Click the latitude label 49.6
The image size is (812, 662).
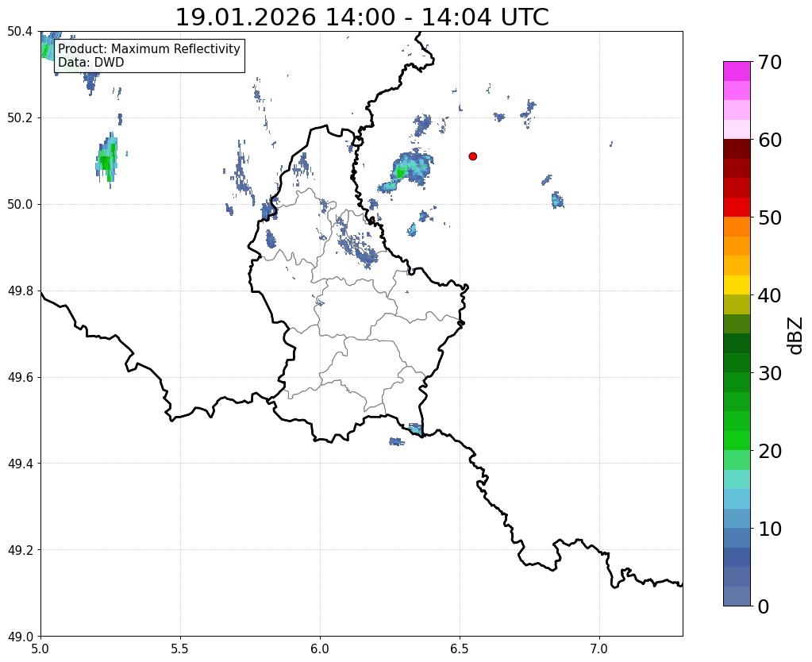coord(20,377)
